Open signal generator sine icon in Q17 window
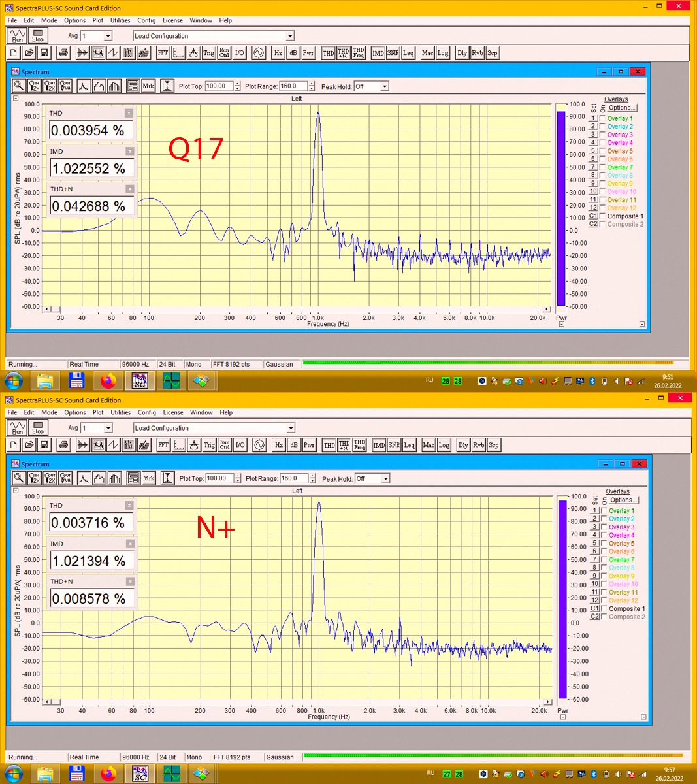This screenshot has width=697, height=784. pos(259,53)
